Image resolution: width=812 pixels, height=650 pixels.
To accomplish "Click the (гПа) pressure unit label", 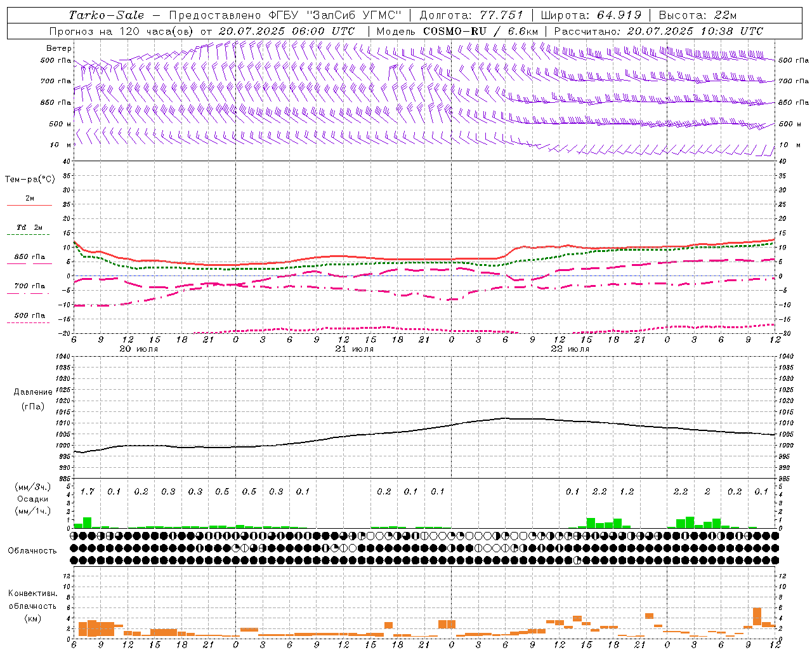I will point(33,406).
